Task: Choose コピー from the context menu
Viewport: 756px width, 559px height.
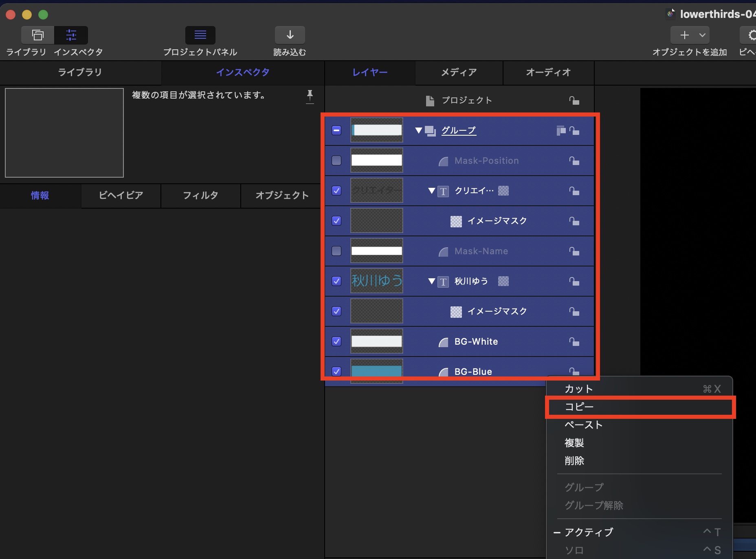Action: tap(639, 407)
